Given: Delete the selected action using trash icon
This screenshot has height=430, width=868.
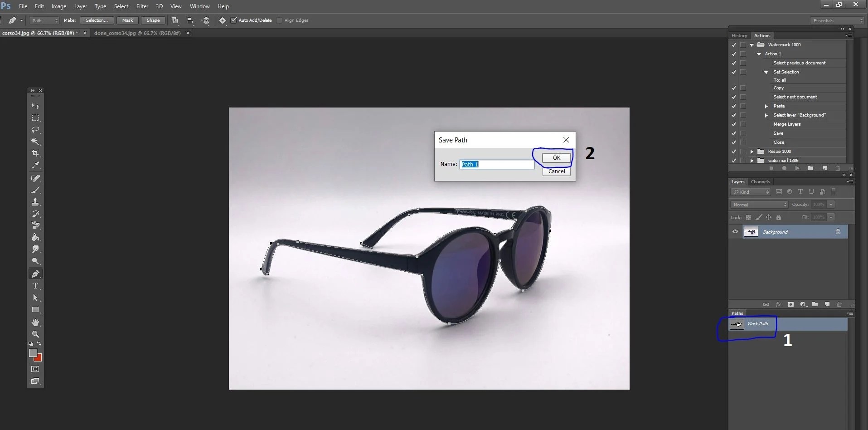Looking at the screenshot, I should [x=837, y=168].
